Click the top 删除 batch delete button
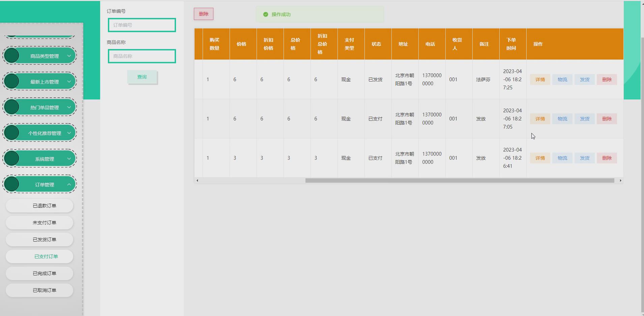 click(204, 14)
